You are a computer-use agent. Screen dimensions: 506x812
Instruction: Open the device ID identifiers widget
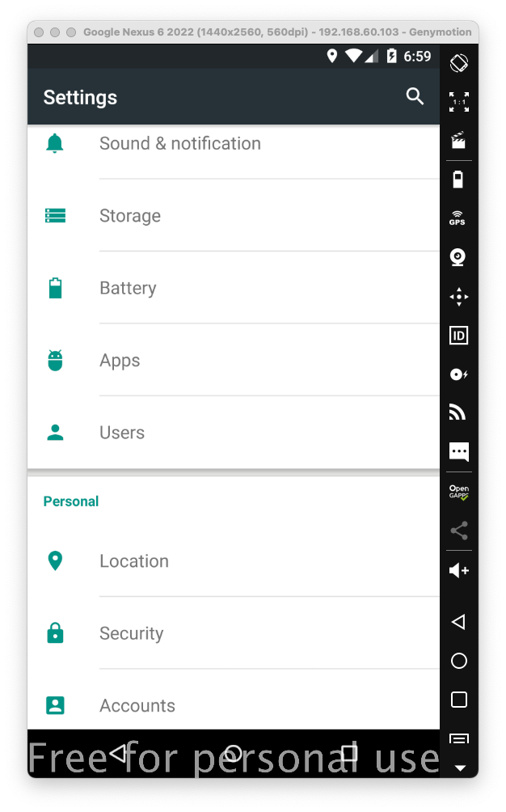pyautogui.click(x=458, y=336)
